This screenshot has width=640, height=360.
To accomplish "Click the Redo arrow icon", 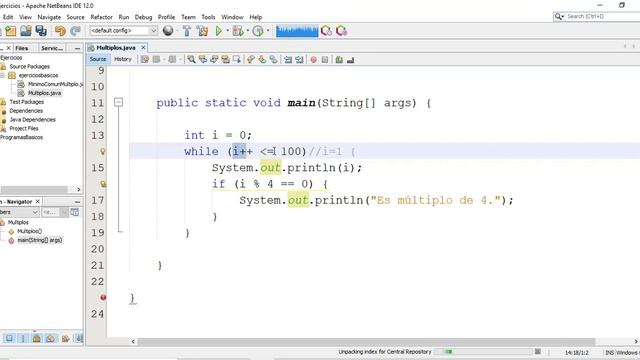I will click(x=75, y=31).
